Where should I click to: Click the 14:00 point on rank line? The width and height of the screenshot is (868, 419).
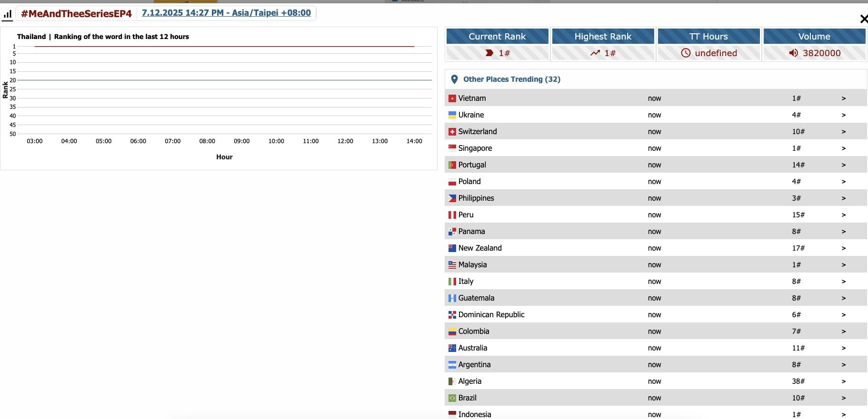pyautogui.click(x=414, y=47)
